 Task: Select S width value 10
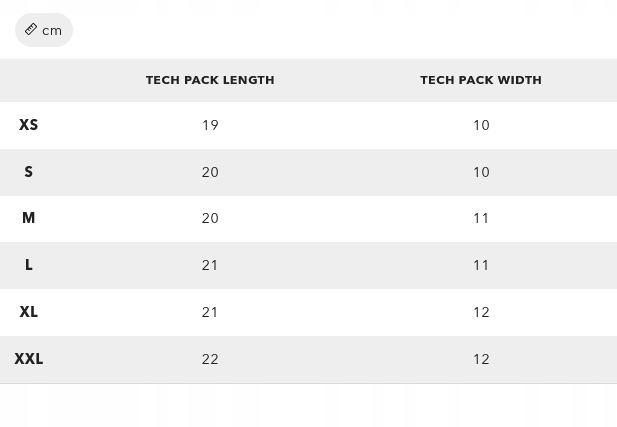tap(481, 172)
